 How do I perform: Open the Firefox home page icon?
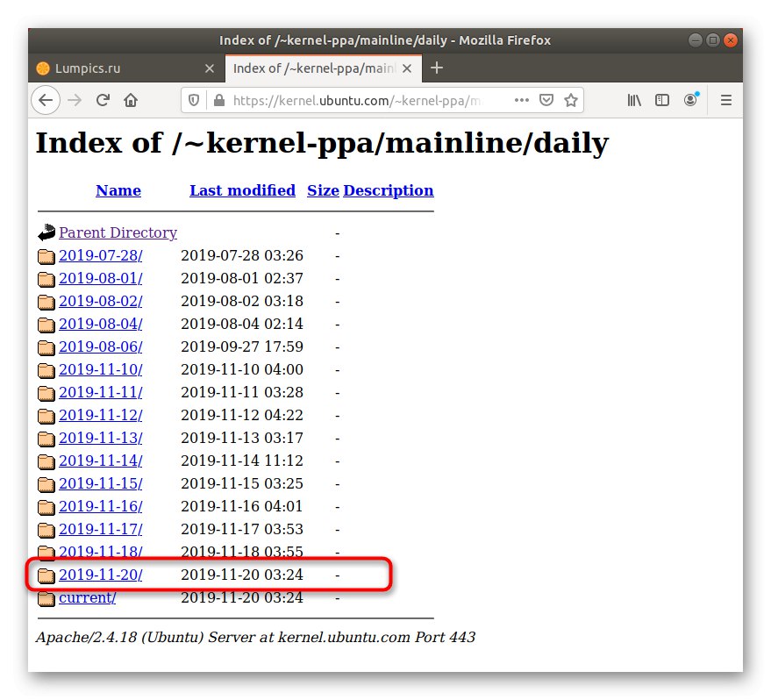[x=131, y=100]
